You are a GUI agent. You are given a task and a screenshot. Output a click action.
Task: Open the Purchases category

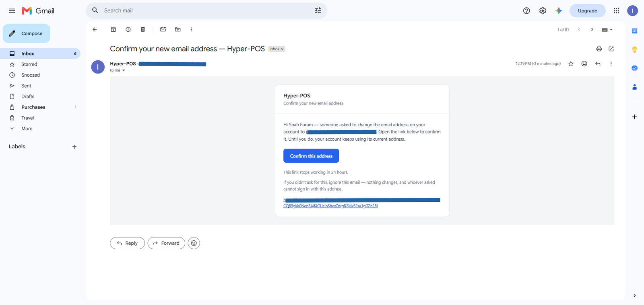(40, 107)
